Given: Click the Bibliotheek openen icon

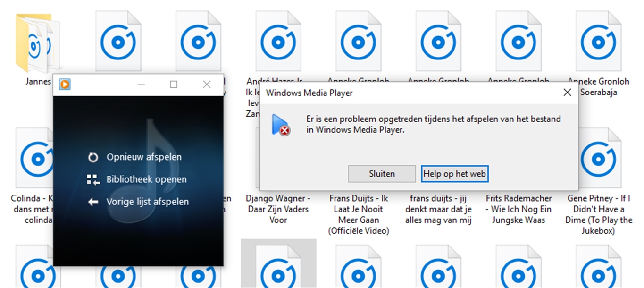Looking at the screenshot, I should (x=93, y=179).
